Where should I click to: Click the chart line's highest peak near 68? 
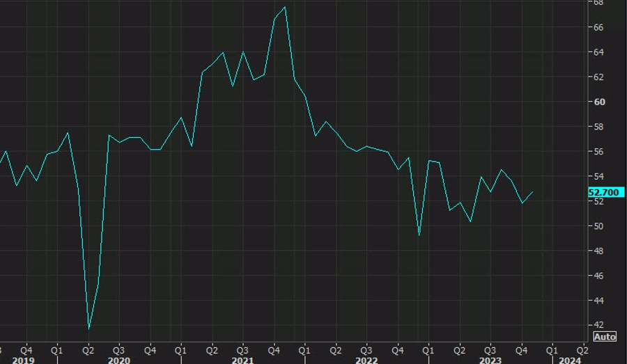(285, 7)
